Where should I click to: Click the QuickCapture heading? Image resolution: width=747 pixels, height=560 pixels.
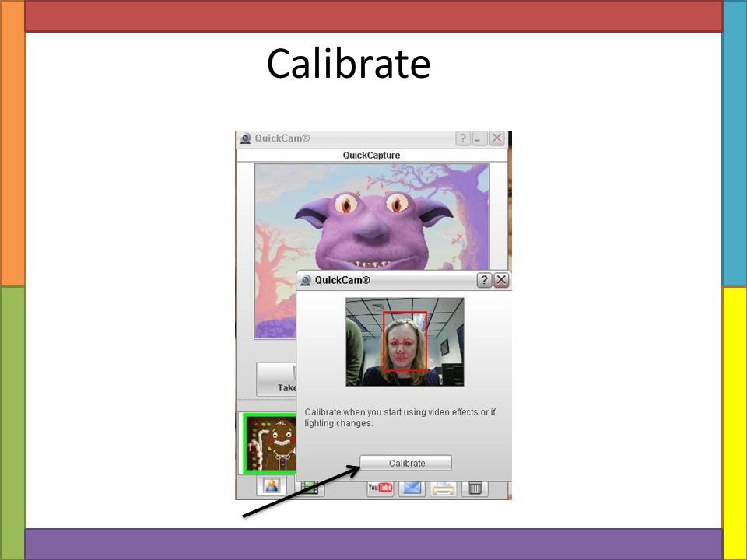[371, 156]
